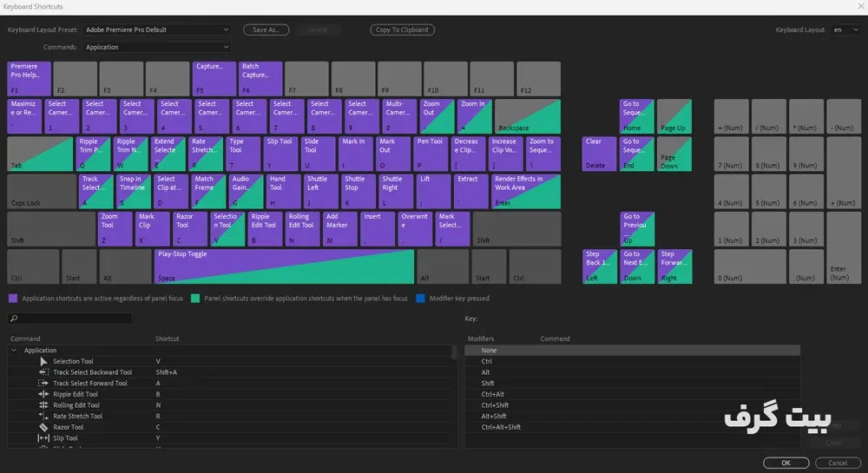Select the Alt+Shift modifier row
The image size is (868, 473).
(x=632, y=416)
